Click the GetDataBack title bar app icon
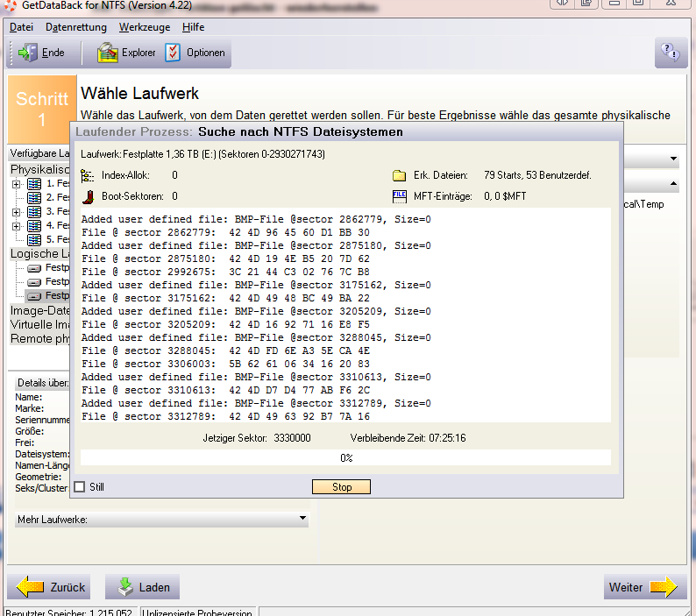Viewport: 696px width, 616px height. click(11, 5)
